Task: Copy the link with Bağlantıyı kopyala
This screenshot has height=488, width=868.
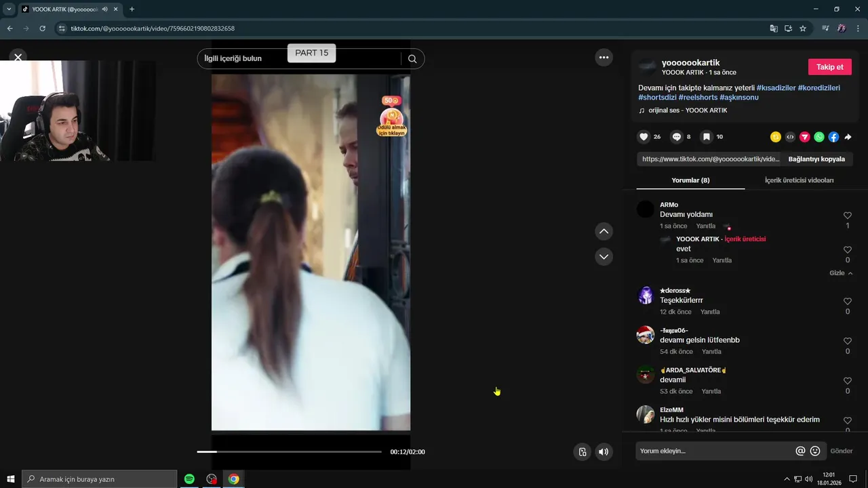Action: [x=816, y=159]
